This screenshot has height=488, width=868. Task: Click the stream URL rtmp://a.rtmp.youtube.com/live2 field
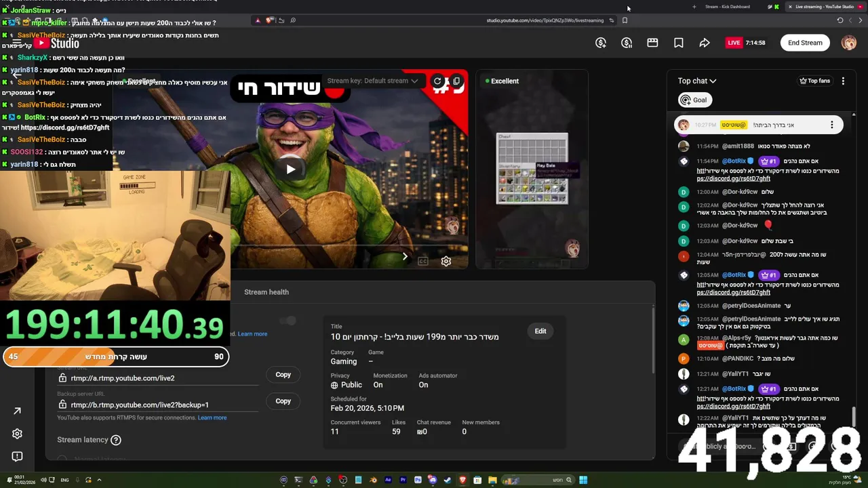click(158, 378)
